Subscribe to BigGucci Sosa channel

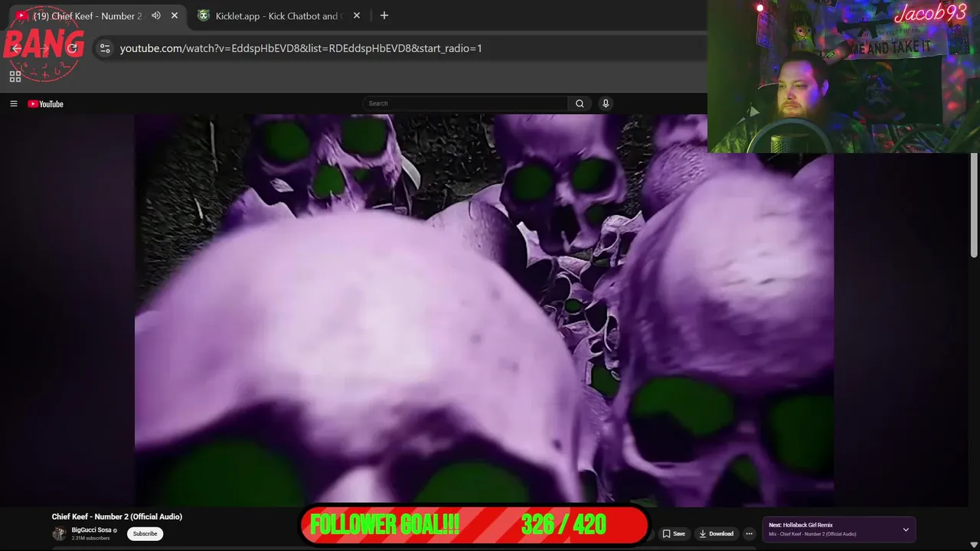pyautogui.click(x=145, y=534)
